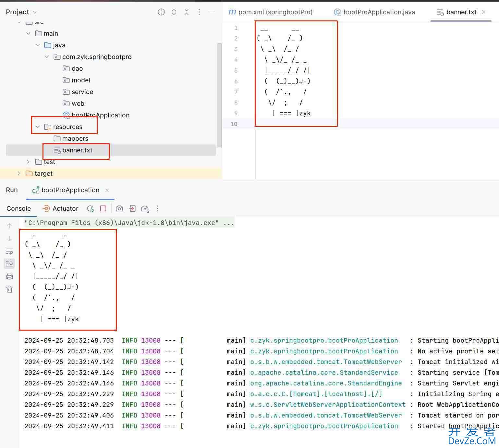Click line 10 in banner.txt editor
Viewport: 499px width, 448px height.
pos(377,124)
